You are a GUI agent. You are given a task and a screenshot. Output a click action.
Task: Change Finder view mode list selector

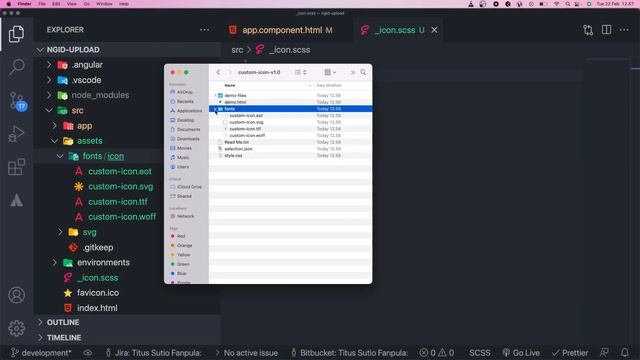click(x=300, y=72)
